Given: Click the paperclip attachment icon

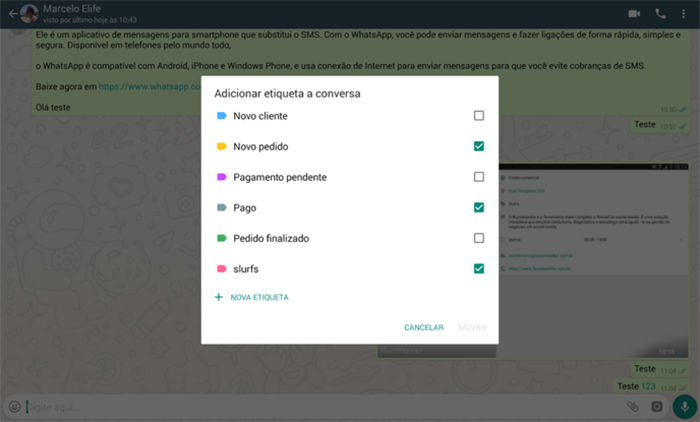Looking at the screenshot, I should (x=632, y=407).
